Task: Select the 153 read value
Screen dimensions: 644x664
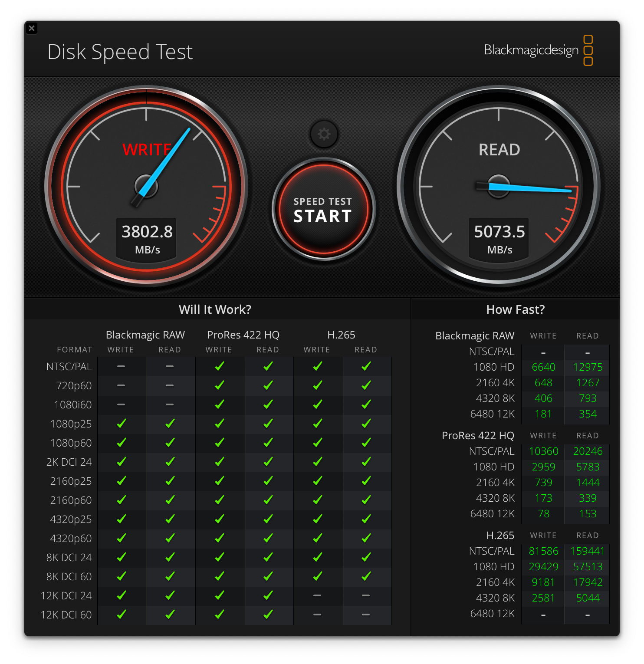Action: 588,514
